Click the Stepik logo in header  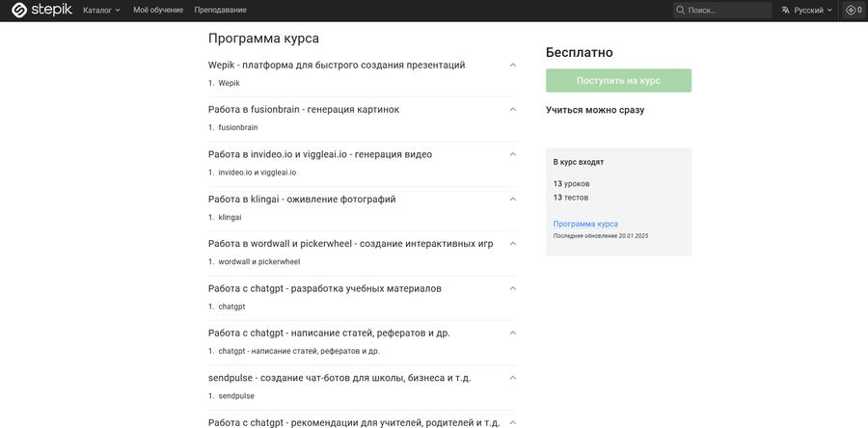[42, 10]
